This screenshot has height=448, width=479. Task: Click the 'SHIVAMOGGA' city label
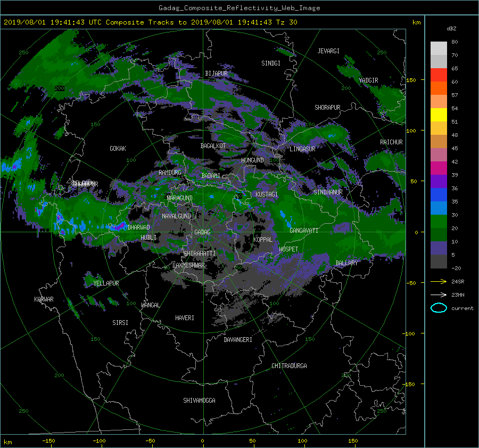coord(199,401)
